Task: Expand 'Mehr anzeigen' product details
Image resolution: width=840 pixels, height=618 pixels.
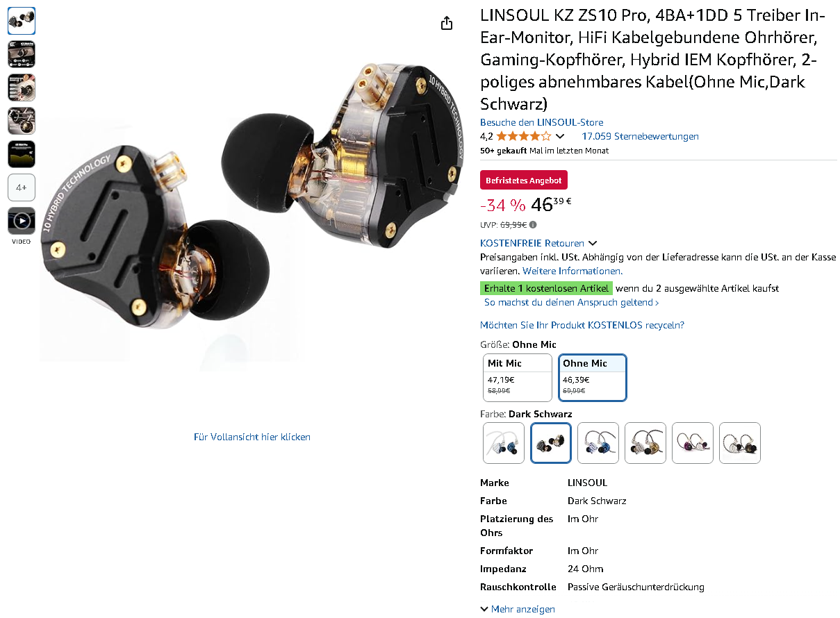Action: point(518,609)
